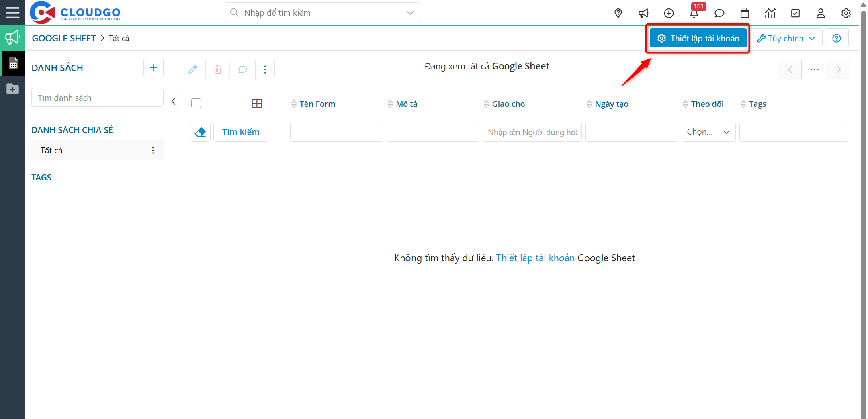Select Tất cả under Danh sách chia sẻ
The width and height of the screenshot is (868, 419).
(51, 150)
